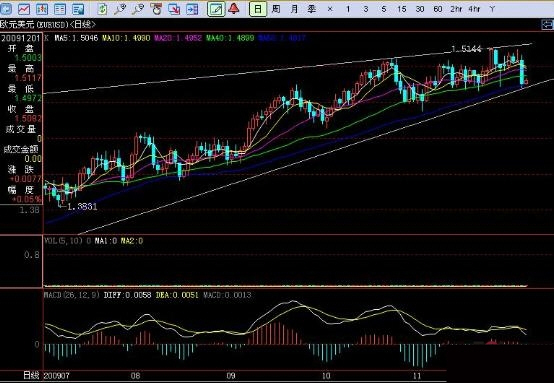Click the 08 month axis marker
This screenshot has height=383, width=554.
[x=136, y=375]
